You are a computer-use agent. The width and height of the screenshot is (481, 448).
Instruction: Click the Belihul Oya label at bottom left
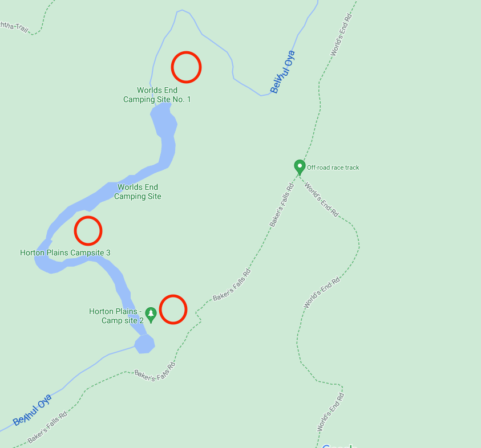(x=32, y=410)
